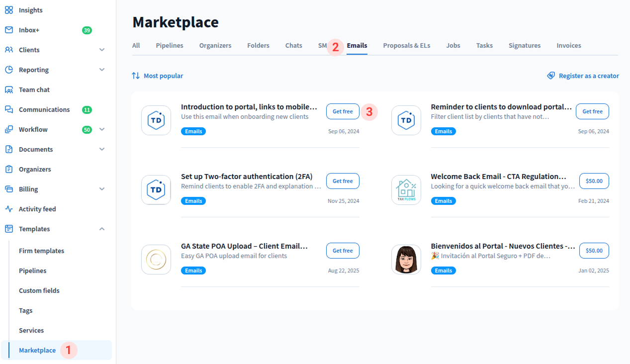630x364 pixels.
Task: Click the Register as a creator tag icon
Action: point(551,76)
